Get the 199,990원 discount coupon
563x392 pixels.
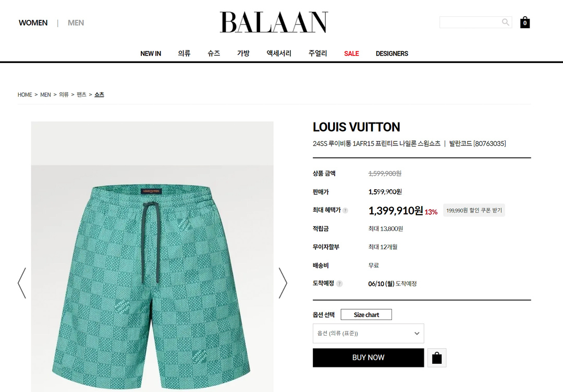coord(474,211)
